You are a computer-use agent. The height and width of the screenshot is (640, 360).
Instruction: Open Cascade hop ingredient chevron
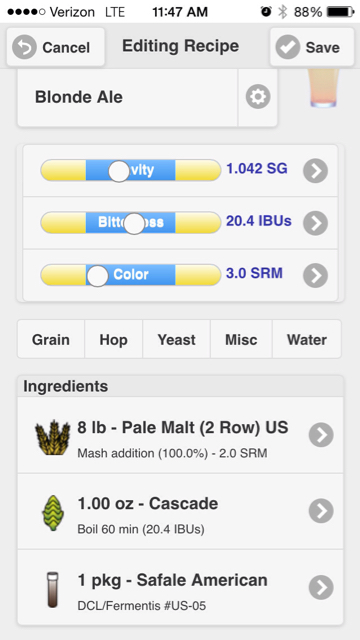pyautogui.click(x=321, y=511)
